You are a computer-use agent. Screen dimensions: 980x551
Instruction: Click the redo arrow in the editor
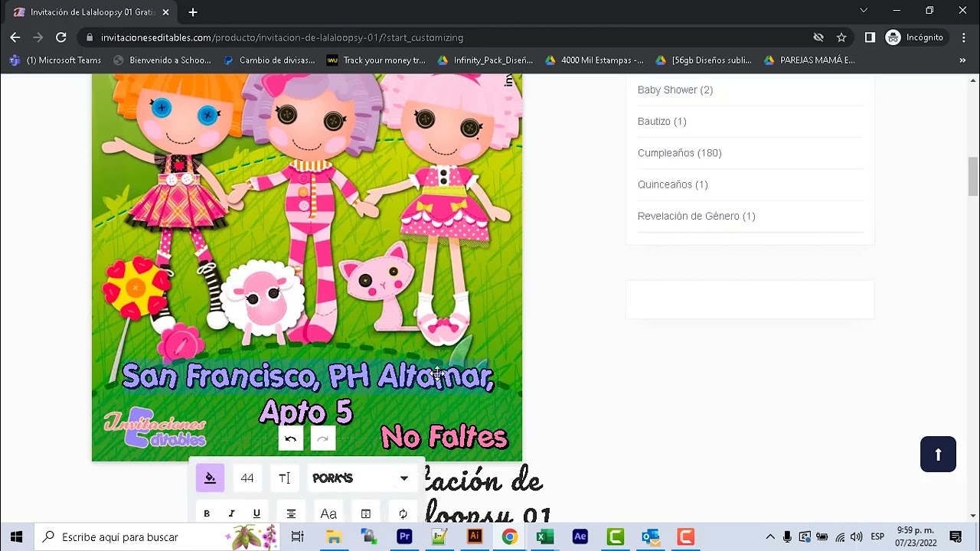tap(322, 438)
